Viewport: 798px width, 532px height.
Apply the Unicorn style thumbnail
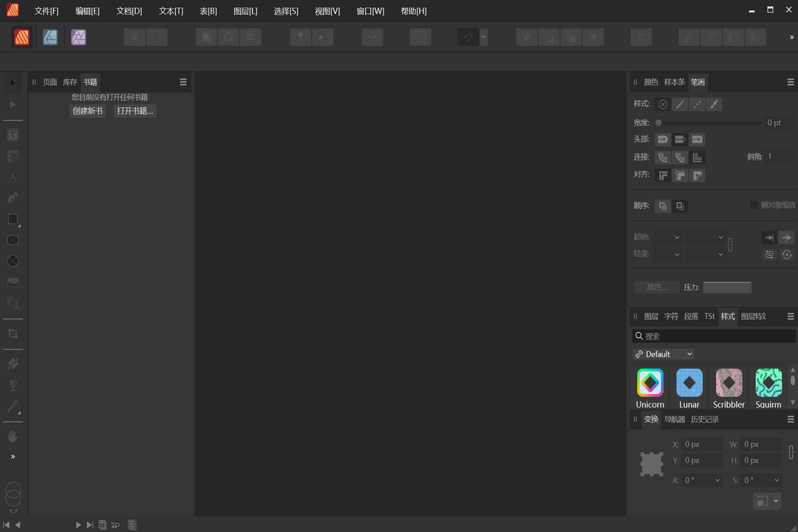pos(649,383)
